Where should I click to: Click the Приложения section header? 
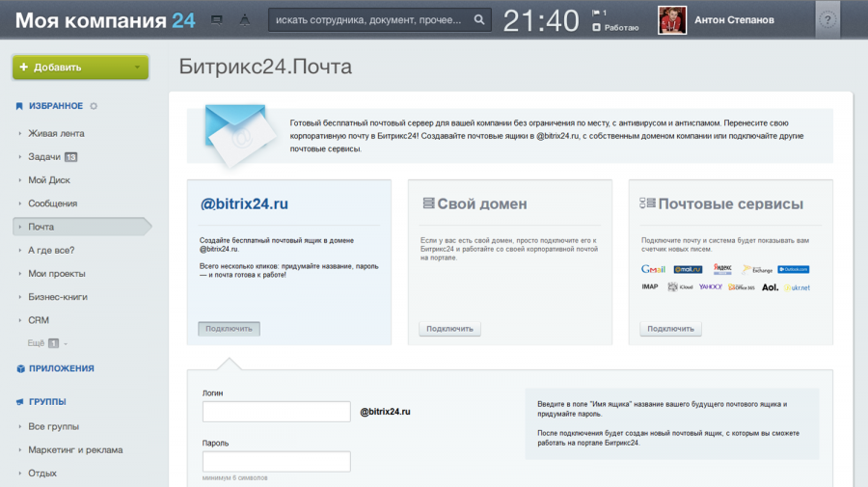point(62,368)
